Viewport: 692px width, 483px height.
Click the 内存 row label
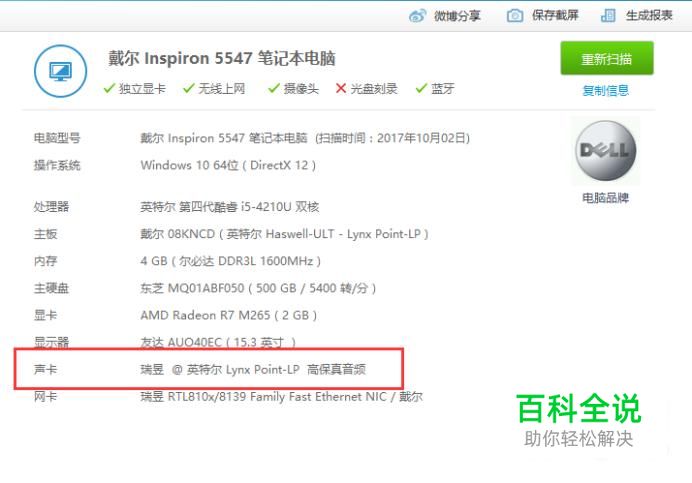coord(45,261)
